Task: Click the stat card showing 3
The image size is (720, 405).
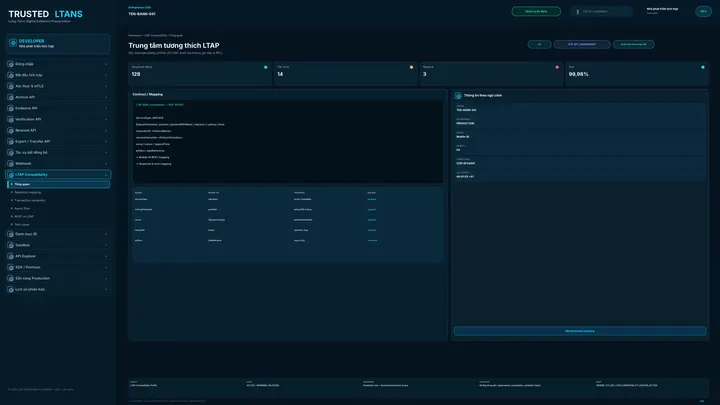Action: pos(491,73)
